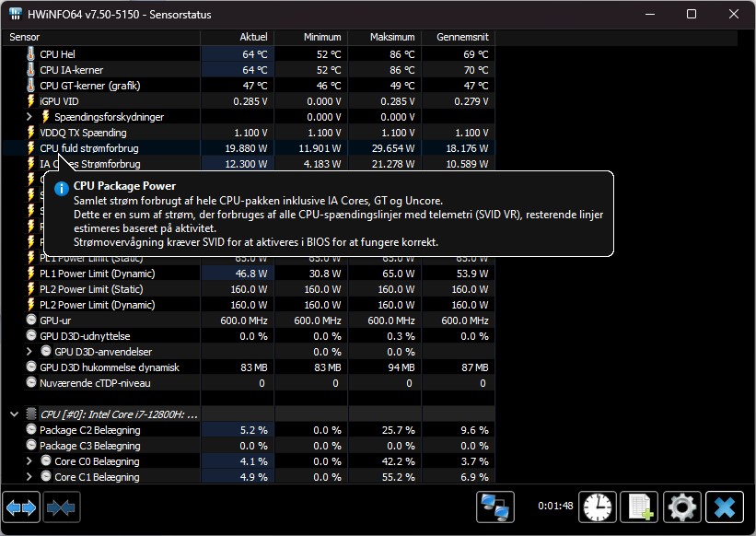Collapse the CPU [#0] Intel Core section
This screenshot has height=536, width=756.
(14, 414)
